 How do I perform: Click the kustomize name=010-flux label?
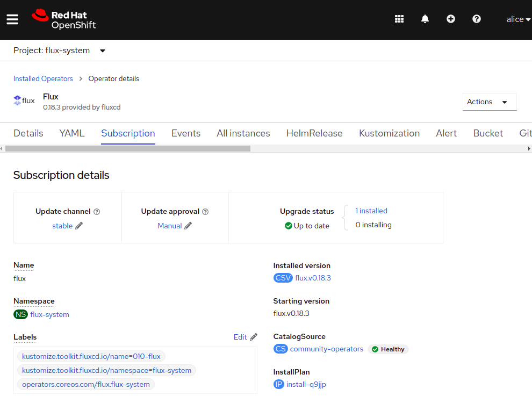[x=91, y=357]
